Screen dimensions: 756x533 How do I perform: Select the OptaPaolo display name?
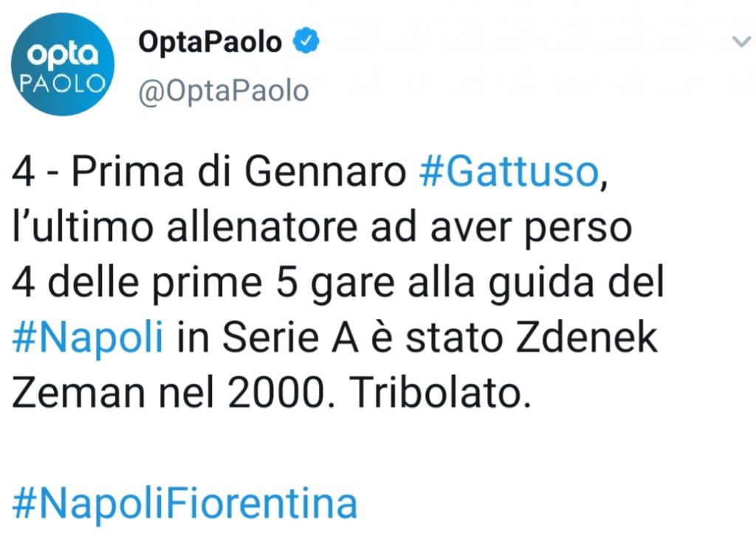pyautogui.click(x=210, y=41)
